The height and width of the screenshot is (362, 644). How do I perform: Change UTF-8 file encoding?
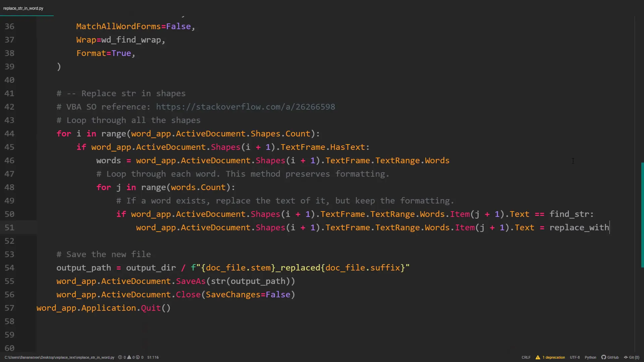tap(575, 357)
